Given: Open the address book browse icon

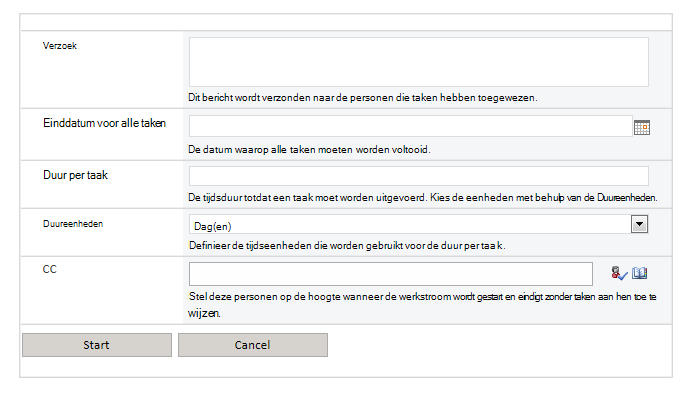Looking at the screenshot, I should pyautogui.click(x=640, y=273).
